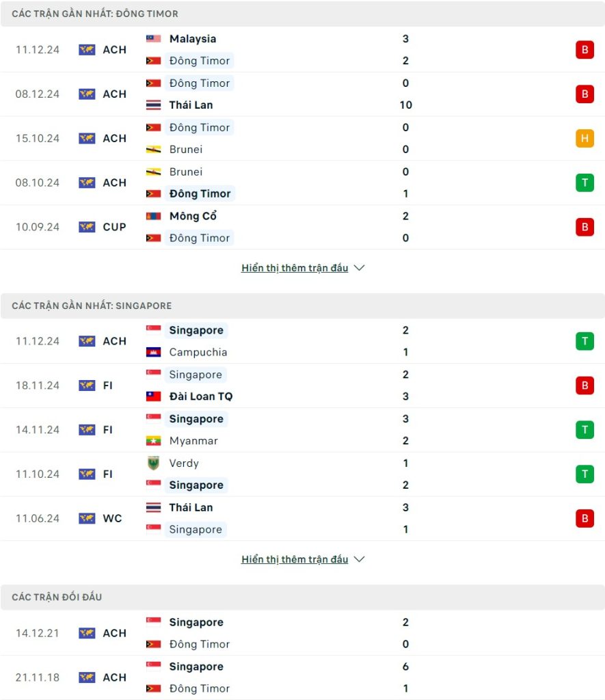The width and height of the screenshot is (605, 700).
Task: Click the Myanmar flag icon
Action: click(154, 441)
